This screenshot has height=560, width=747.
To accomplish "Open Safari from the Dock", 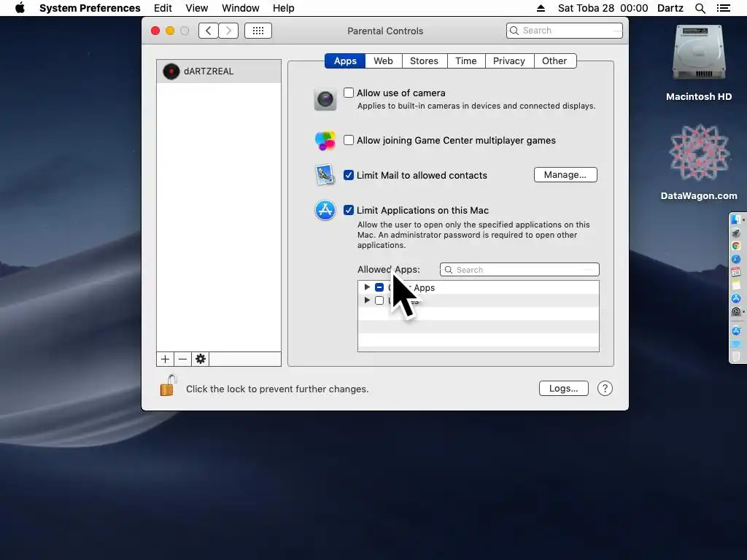I will coord(736,259).
